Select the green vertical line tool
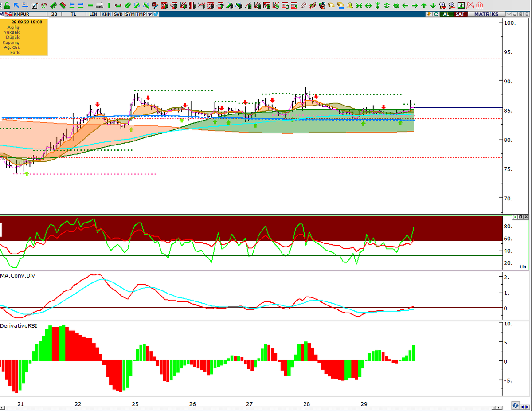The height and width of the screenshot is (411, 532). pos(109,6)
